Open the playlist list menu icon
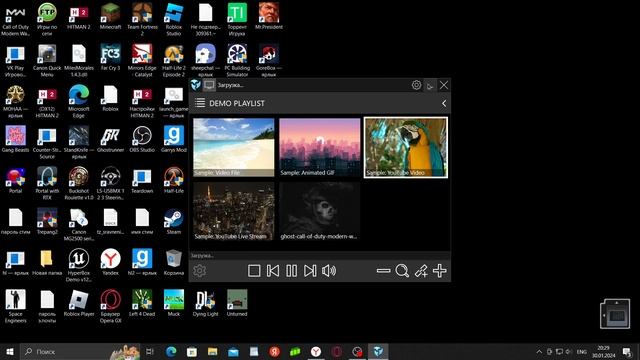 [x=200, y=103]
